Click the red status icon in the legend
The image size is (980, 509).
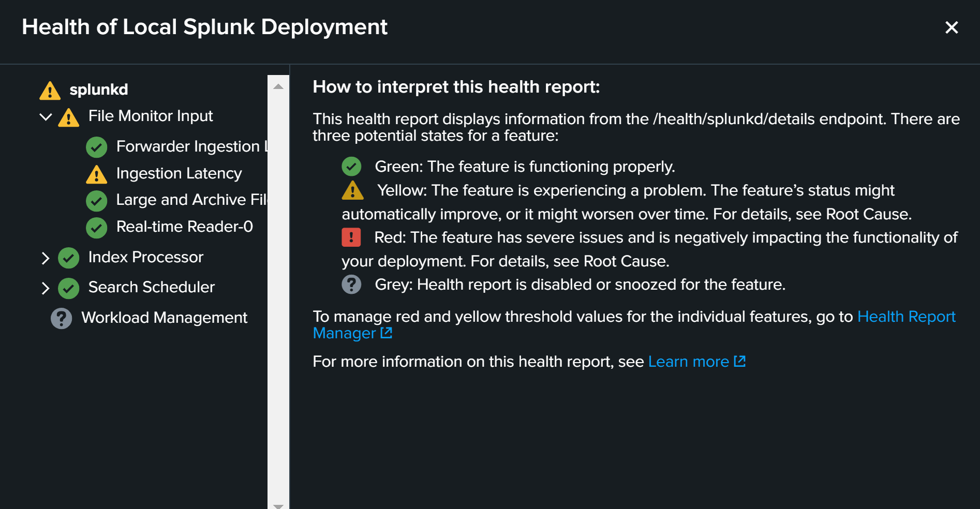(351, 237)
